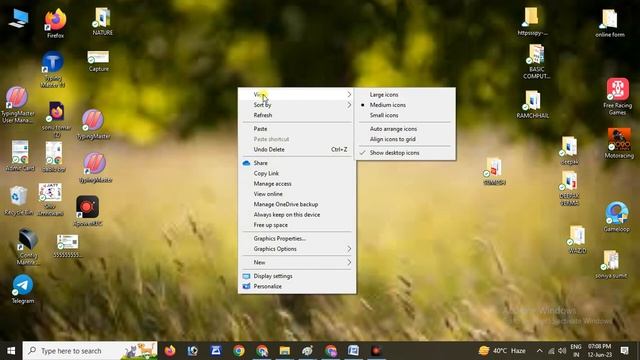This screenshot has width=640, height=360.
Task: Select the Config Manner shortcut icon
Action: click(x=28, y=246)
